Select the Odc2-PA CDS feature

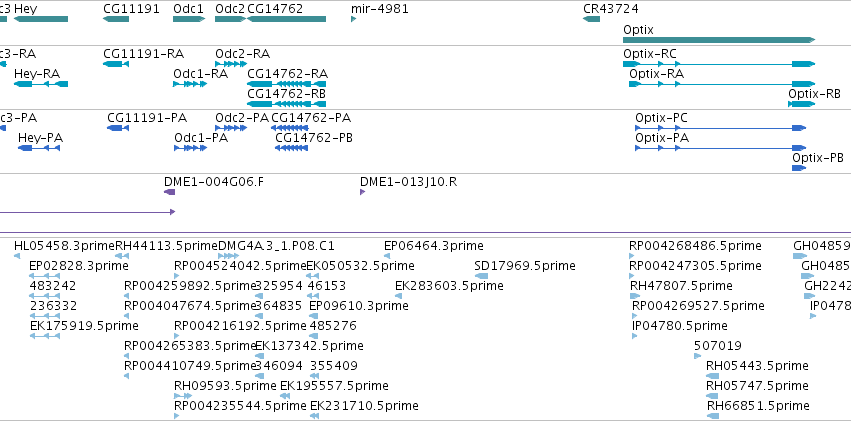[231, 128]
